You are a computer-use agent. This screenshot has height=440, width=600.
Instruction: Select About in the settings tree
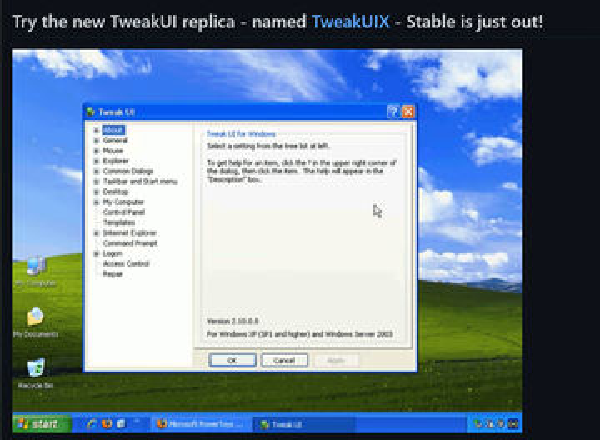[113, 130]
